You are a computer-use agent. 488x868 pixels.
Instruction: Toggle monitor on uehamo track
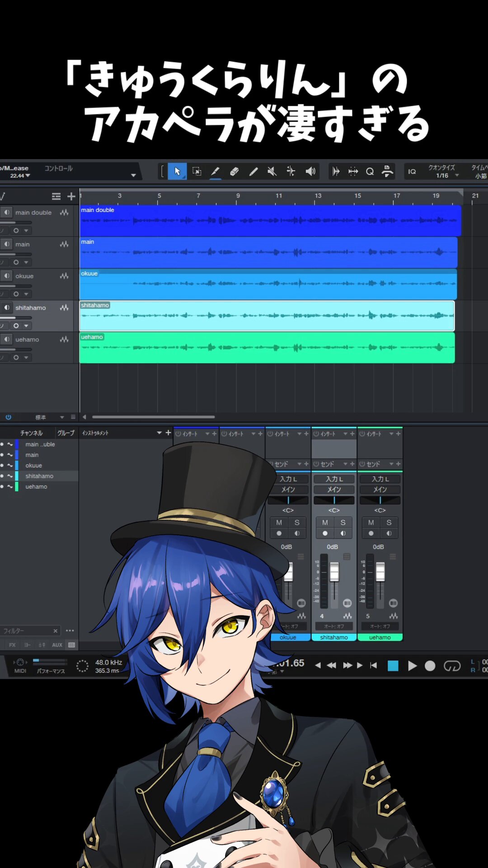[7, 339]
